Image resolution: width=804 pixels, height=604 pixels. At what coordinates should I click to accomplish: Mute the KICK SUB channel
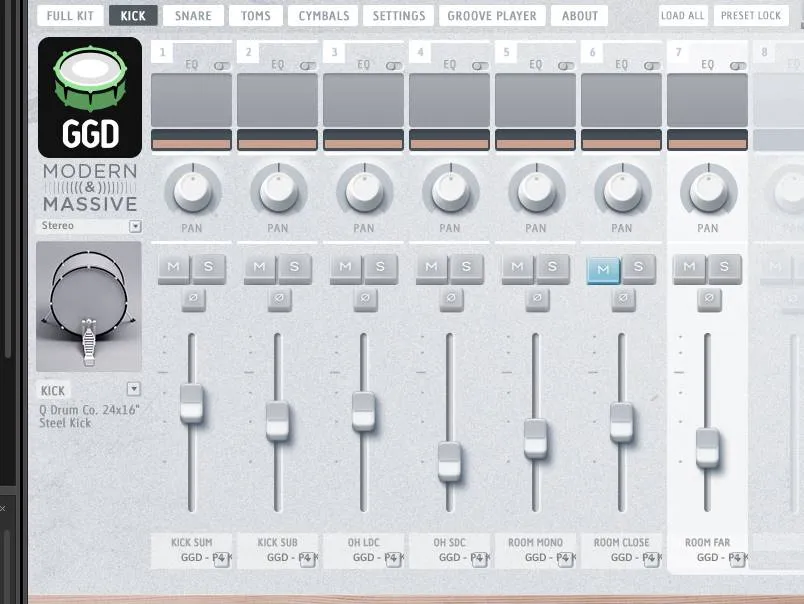[x=260, y=268]
